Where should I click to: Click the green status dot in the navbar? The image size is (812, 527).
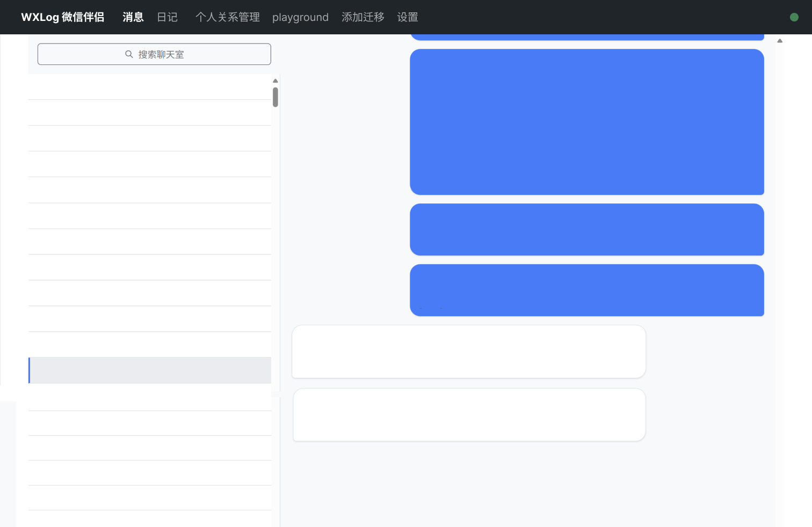click(794, 17)
